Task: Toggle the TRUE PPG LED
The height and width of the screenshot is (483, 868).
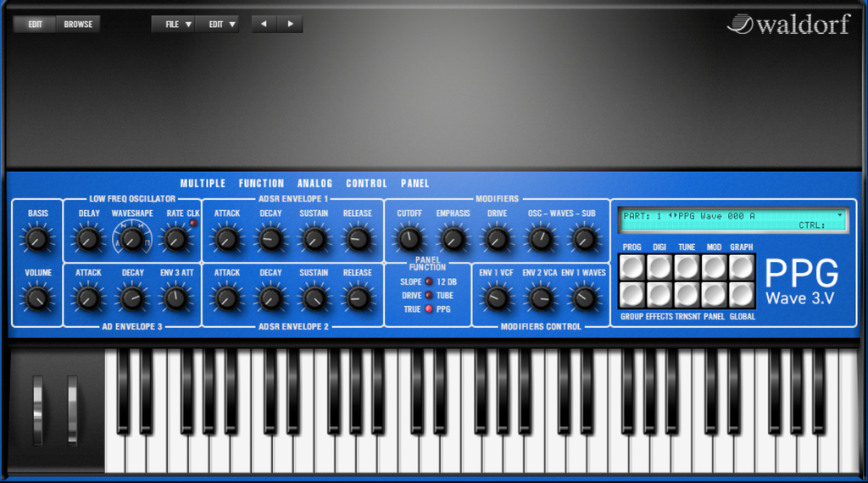Action: 428,309
